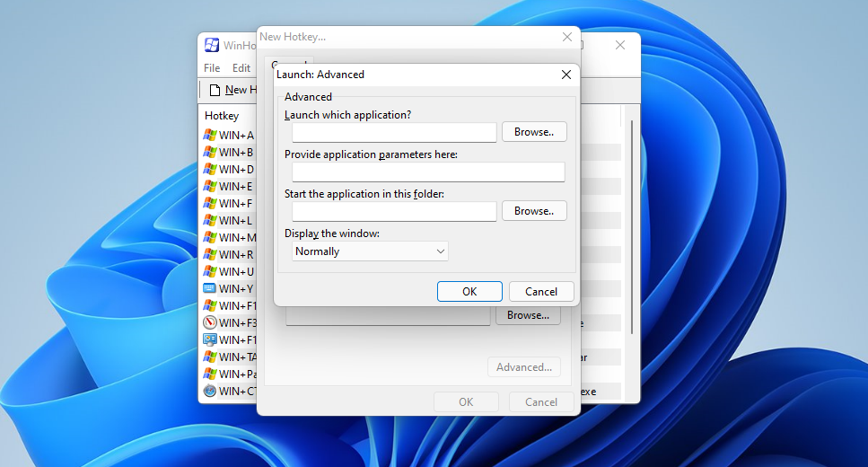
Task: Browse for the application start folder
Action: [x=534, y=211]
